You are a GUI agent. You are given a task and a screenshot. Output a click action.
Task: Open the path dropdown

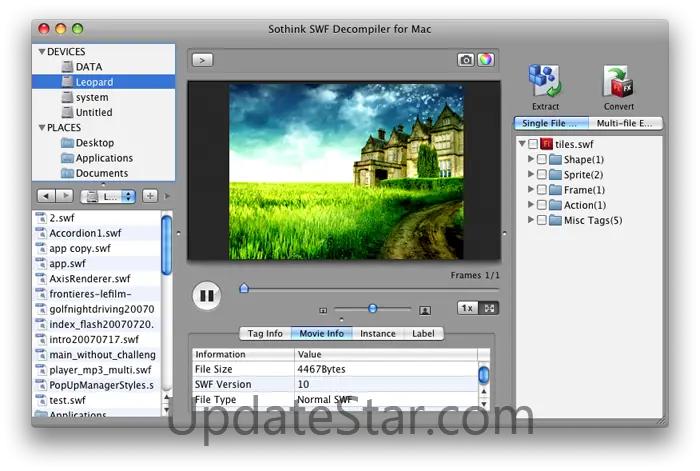pos(108,196)
